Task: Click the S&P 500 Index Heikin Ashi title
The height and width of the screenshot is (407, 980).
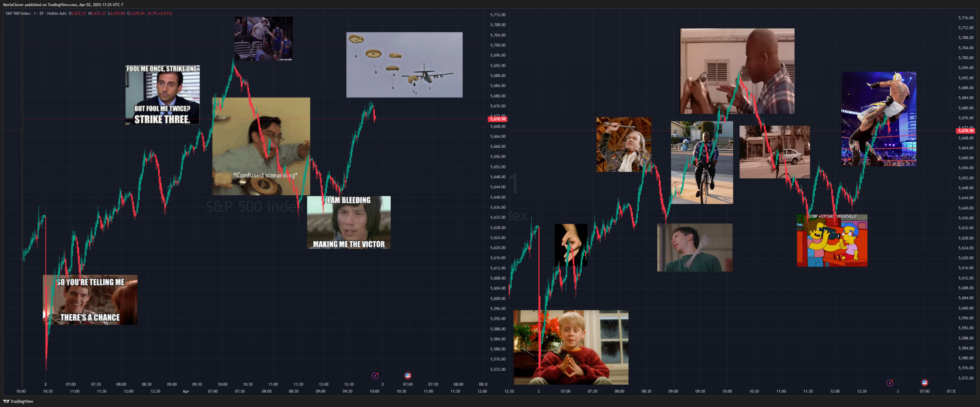Action: click(x=36, y=13)
